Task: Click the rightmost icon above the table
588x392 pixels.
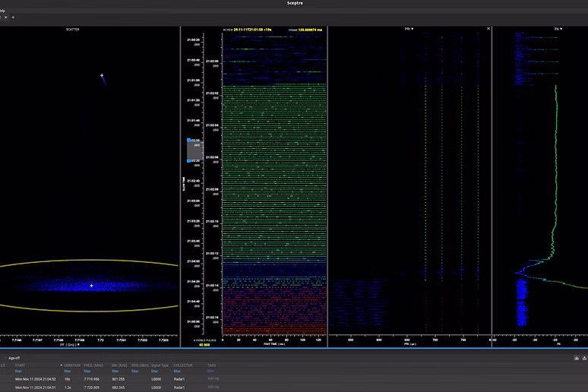Action: coord(584,359)
